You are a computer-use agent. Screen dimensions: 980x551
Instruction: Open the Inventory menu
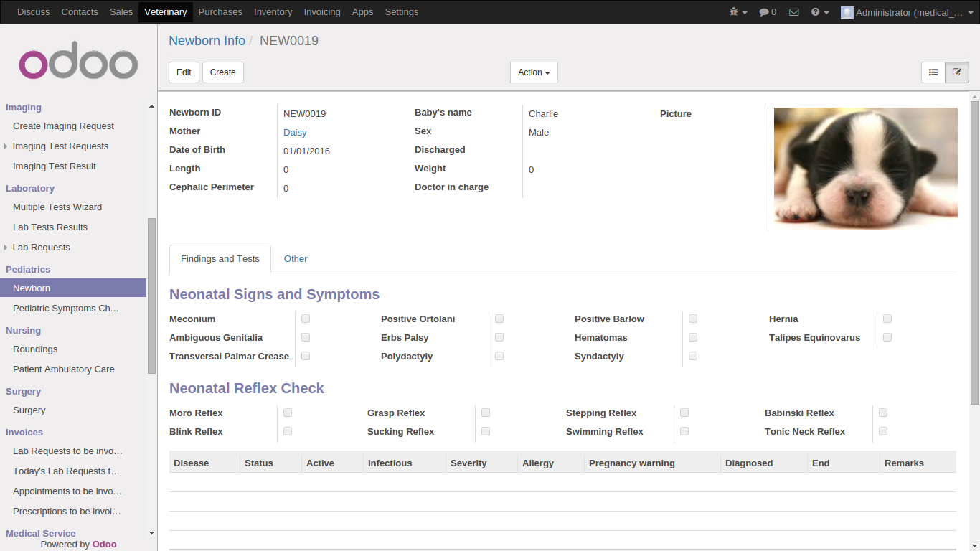[273, 12]
